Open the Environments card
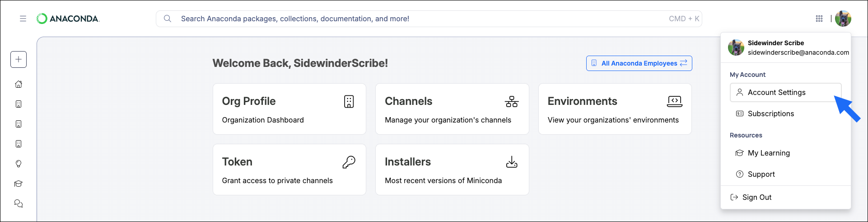This screenshot has width=868, height=222. click(x=615, y=109)
